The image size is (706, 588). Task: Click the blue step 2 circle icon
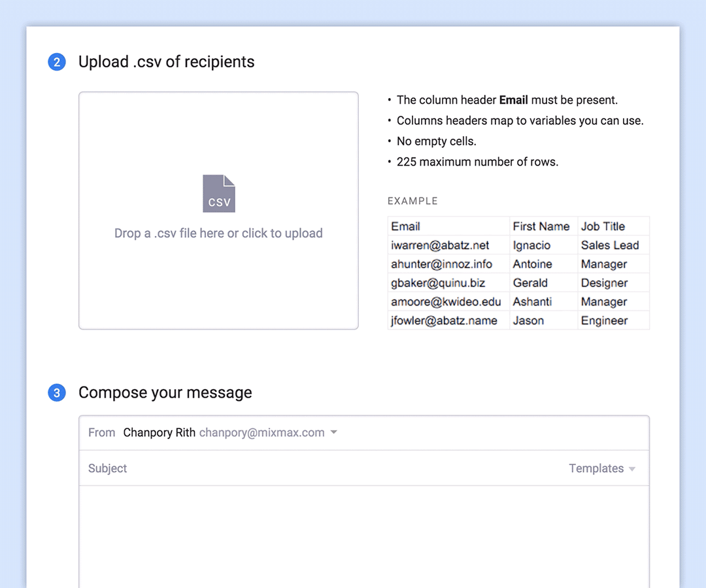[x=57, y=61]
